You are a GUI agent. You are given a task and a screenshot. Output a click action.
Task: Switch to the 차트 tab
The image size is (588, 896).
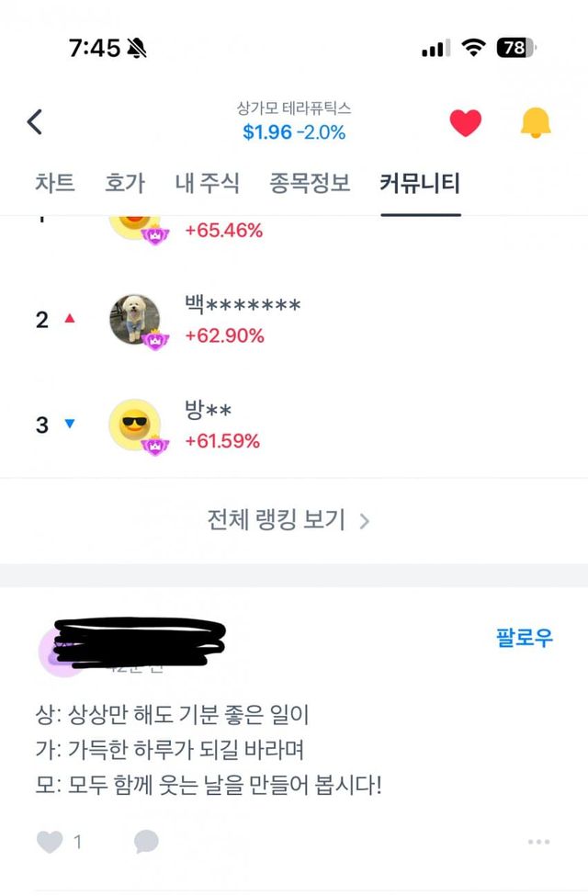pos(56,183)
